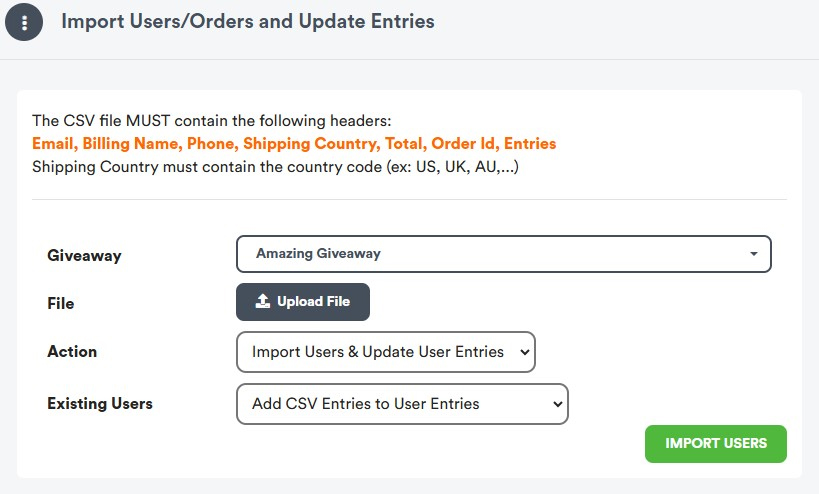The width and height of the screenshot is (819, 494).
Task: Click the Existing Users field label
Action: (x=100, y=404)
